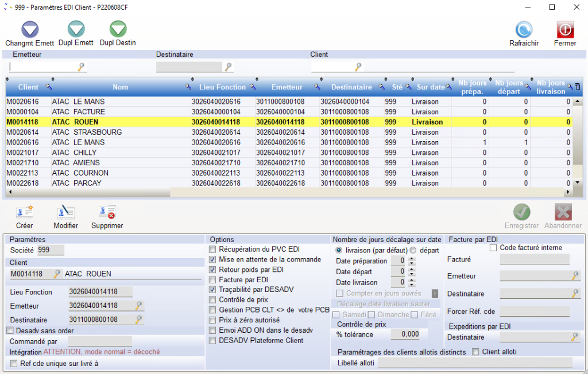This screenshot has width=588, height=374.
Task: Close the window with Fermer icon
Action: point(565,30)
